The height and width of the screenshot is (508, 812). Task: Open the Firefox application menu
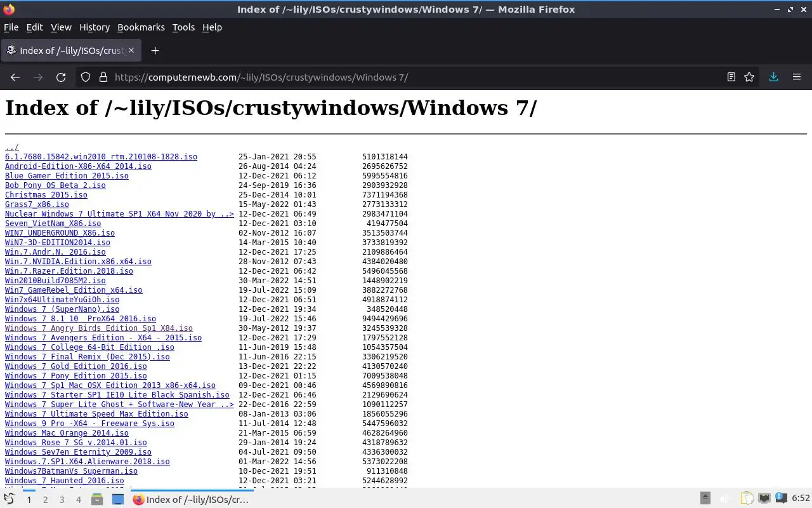(x=797, y=77)
